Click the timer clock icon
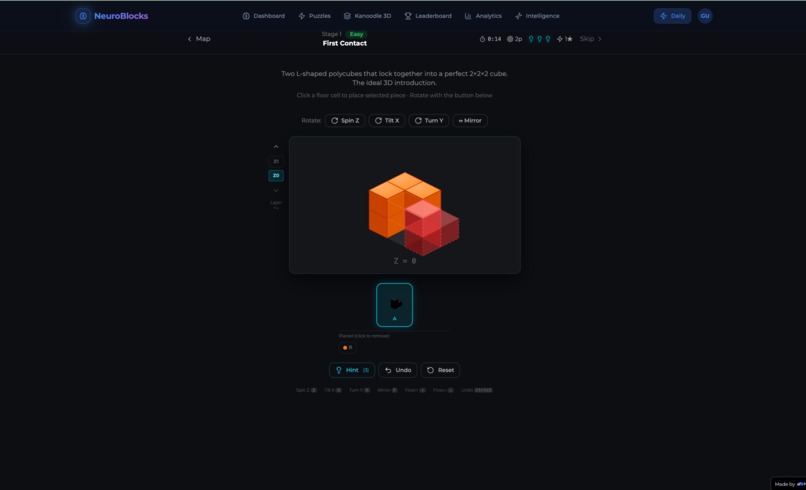The width and height of the screenshot is (806, 490). point(482,39)
